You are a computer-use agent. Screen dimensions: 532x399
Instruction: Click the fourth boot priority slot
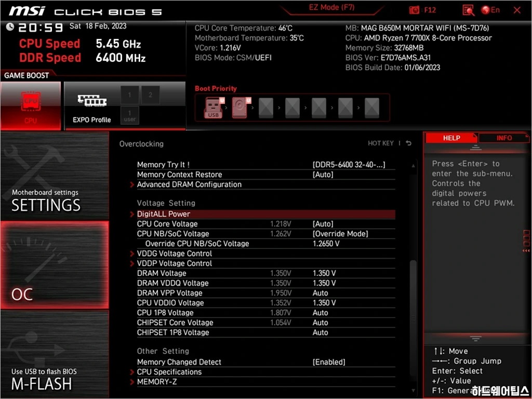[292, 108]
